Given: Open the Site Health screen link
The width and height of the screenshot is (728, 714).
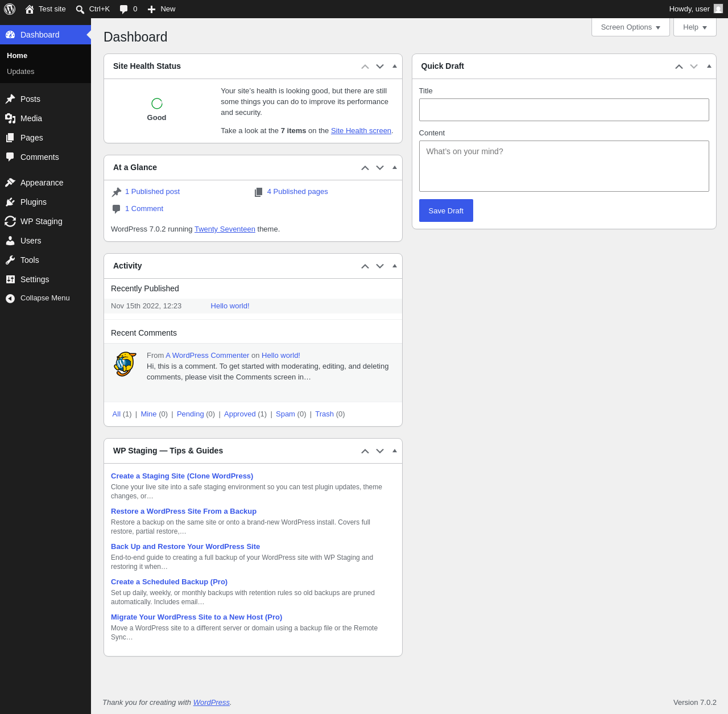Looking at the screenshot, I should pos(361,131).
